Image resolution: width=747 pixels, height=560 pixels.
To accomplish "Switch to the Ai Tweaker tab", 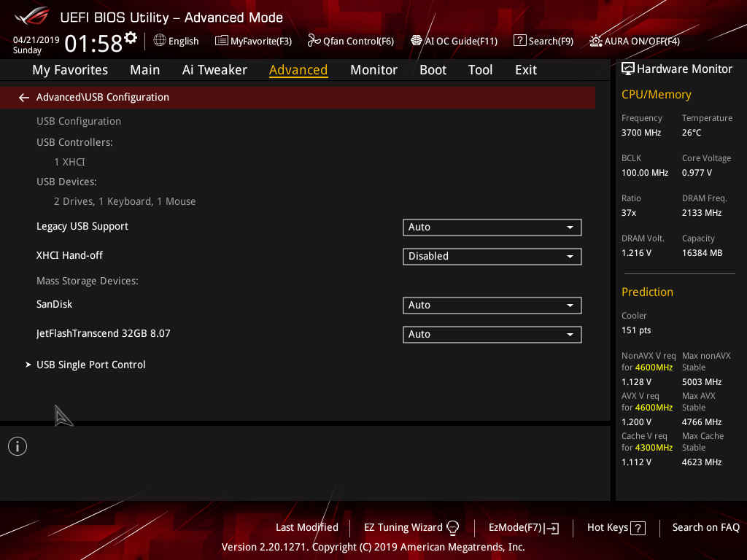I will point(214,70).
